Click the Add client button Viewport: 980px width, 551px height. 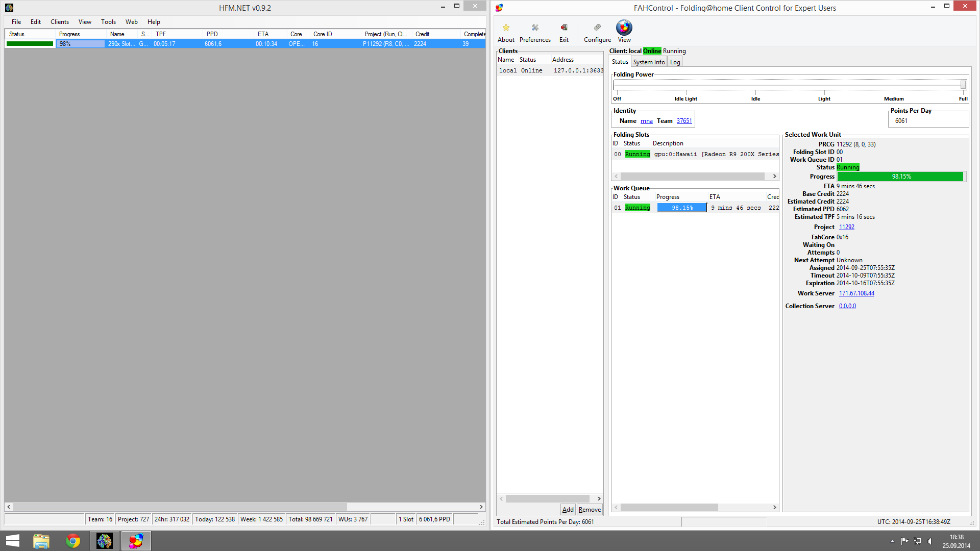[568, 510]
